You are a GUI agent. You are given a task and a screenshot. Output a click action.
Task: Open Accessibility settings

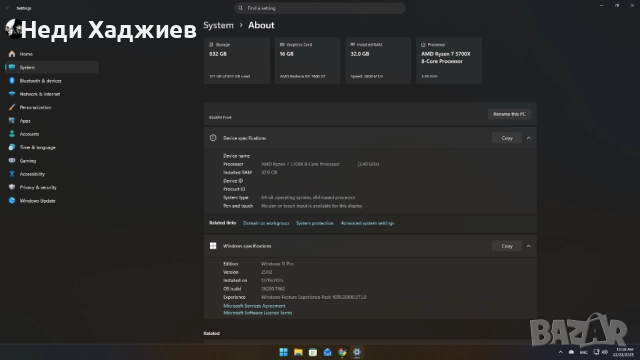point(52,174)
